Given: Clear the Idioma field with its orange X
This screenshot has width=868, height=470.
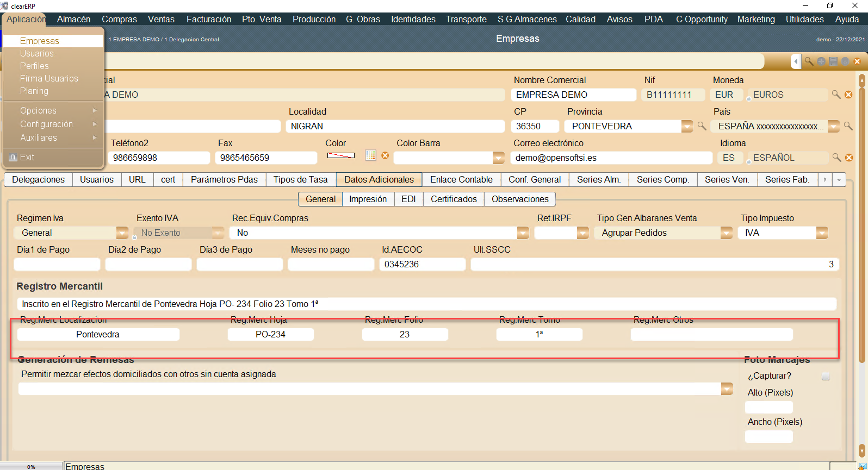Looking at the screenshot, I should point(848,158).
